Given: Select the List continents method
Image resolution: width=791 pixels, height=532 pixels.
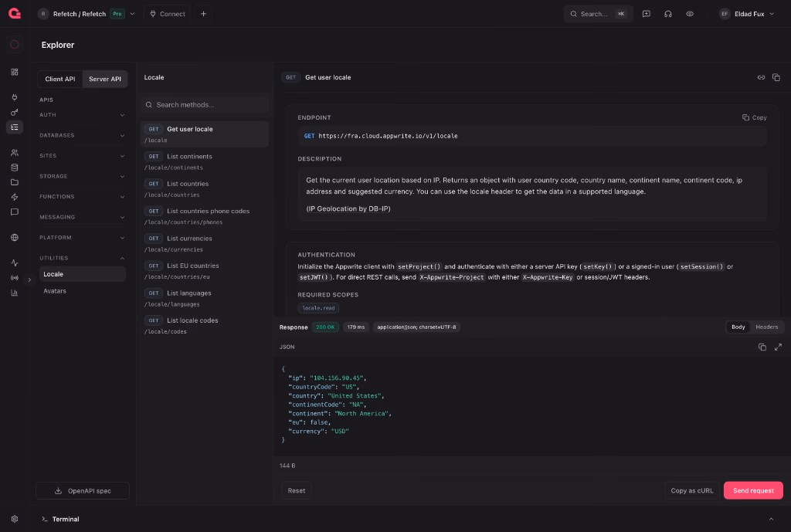Looking at the screenshot, I should pyautogui.click(x=204, y=161).
